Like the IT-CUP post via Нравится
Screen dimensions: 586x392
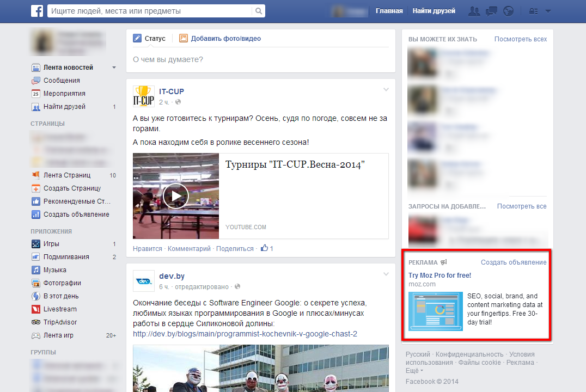(x=148, y=249)
